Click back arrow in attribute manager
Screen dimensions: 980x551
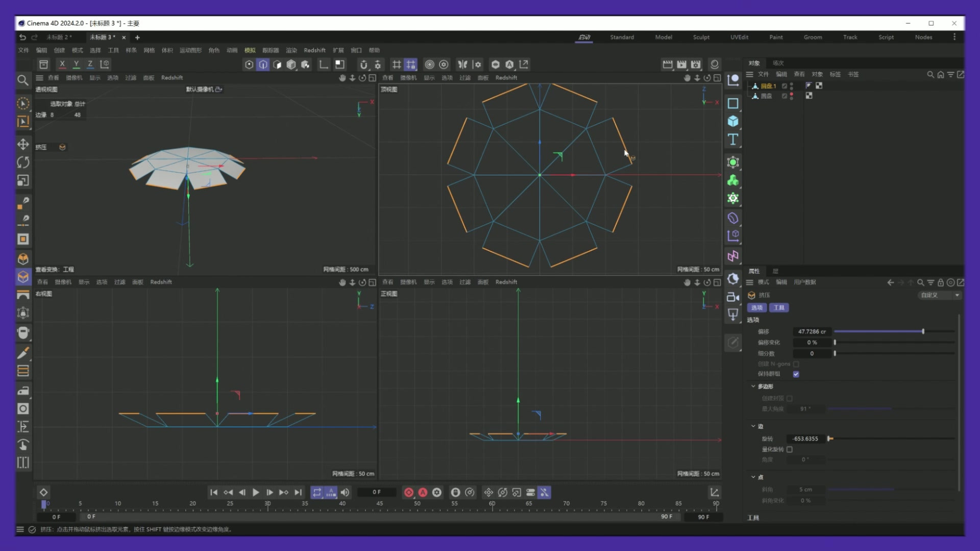891,283
